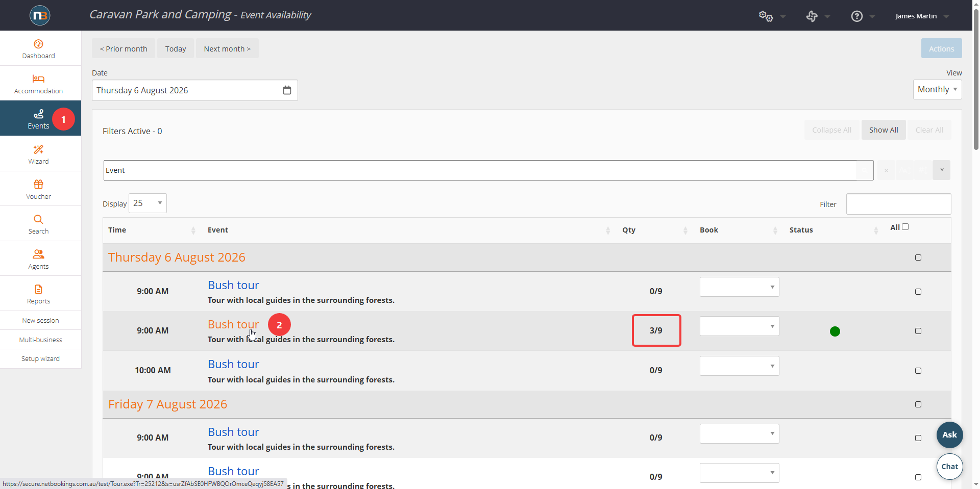Open the calendar picker in Date field
Image resolution: width=980 pixels, height=489 pixels.
287,90
